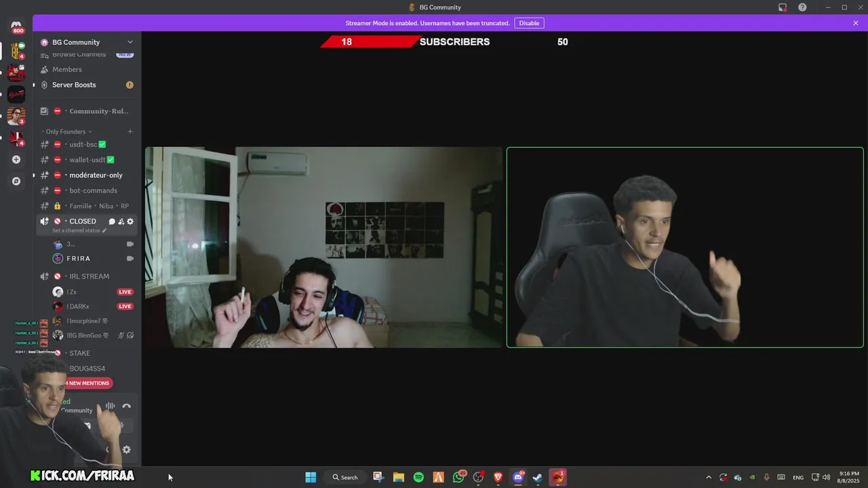The image size is (868, 488).
Task: Show hidden system tray icons
Action: tap(709, 477)
